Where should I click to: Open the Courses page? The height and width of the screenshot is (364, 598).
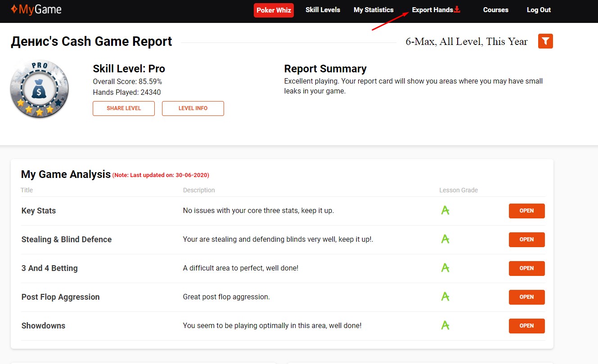(495, 10)
